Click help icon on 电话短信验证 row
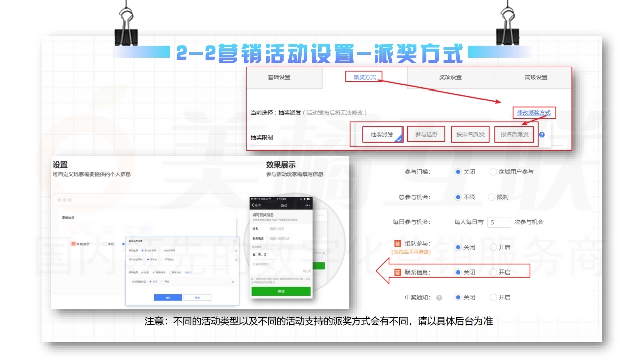The height and width of the screenshot is (362, 644). (x=233, y=282)
